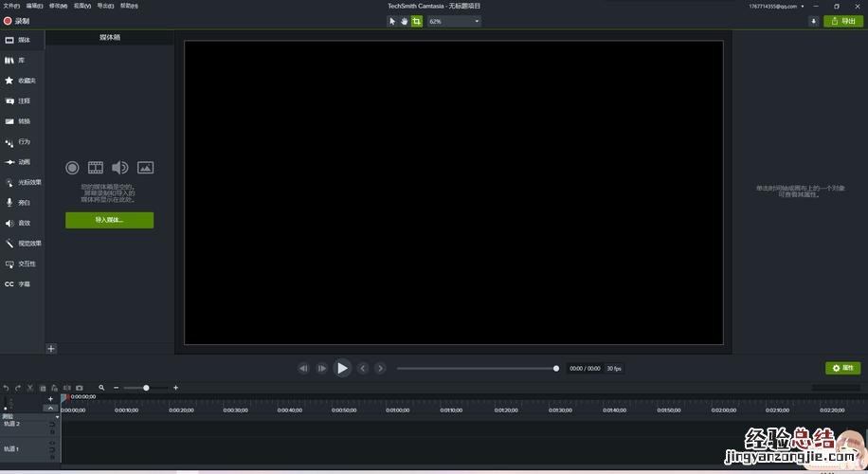Open the 交互性 (Interactivity) tab
868x474 pixels.
(x=22, y=264)
